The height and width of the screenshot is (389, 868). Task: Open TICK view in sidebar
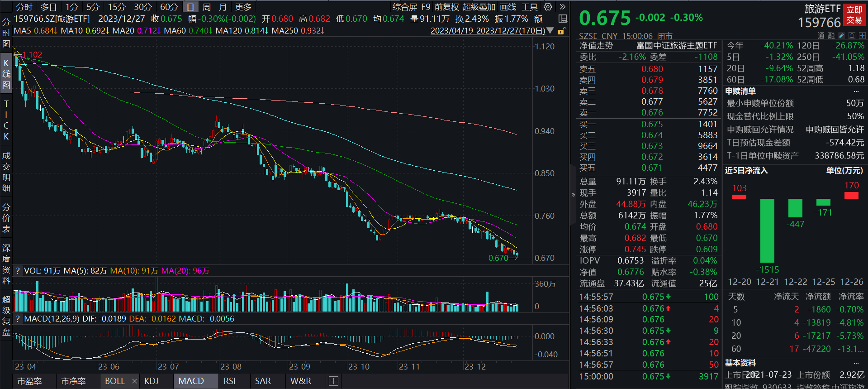pos(6,120)
